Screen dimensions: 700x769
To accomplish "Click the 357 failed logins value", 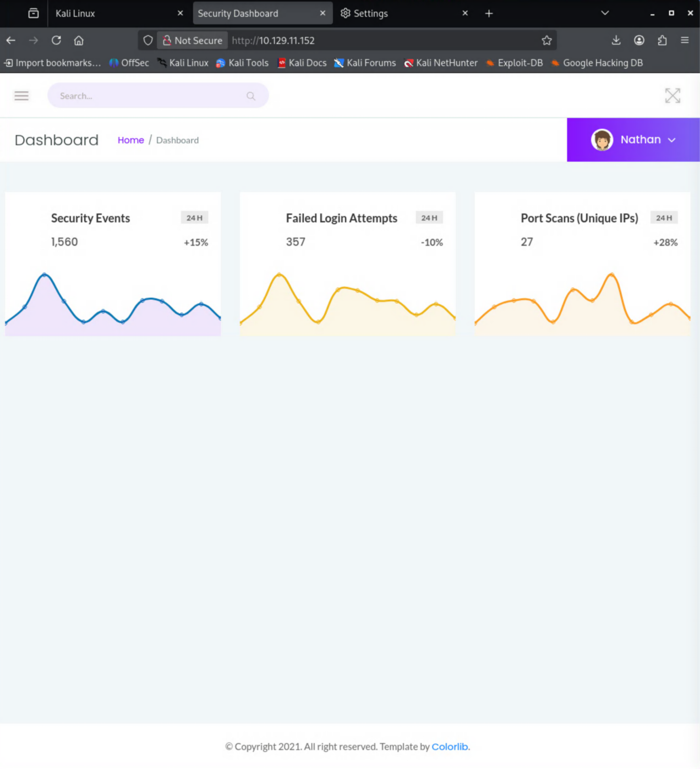I will (x=296, y=242).
